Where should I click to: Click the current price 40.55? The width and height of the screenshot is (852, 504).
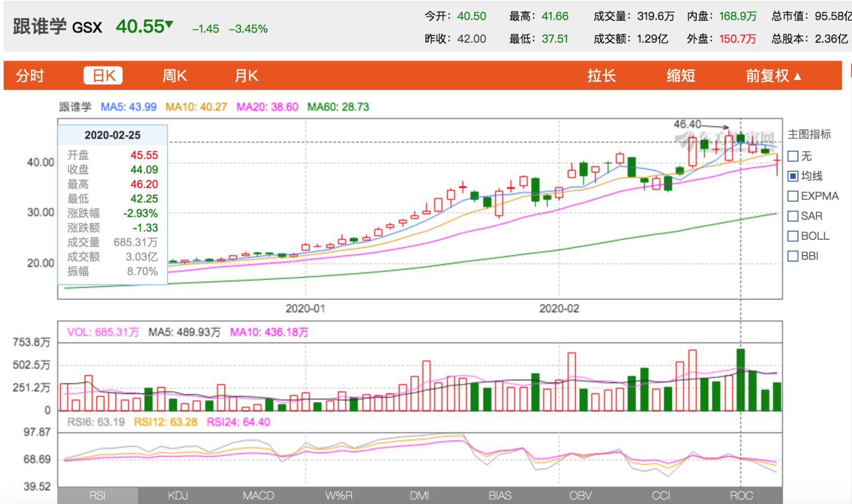point(141,27)
